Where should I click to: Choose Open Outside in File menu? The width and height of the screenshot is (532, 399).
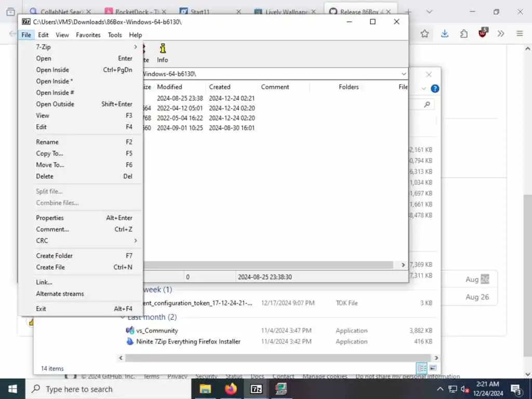tap(82, 104)
